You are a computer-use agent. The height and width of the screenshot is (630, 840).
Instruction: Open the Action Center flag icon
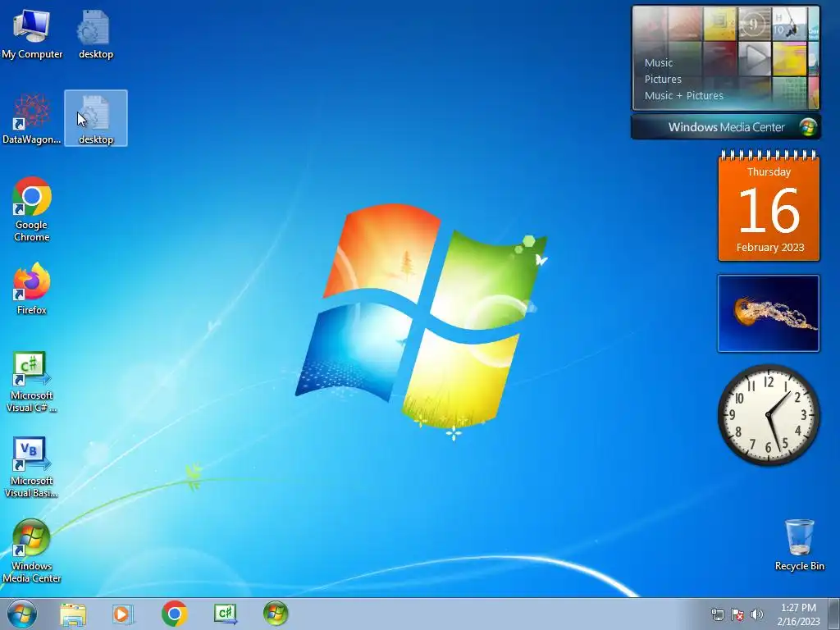[x=737, y=614]
